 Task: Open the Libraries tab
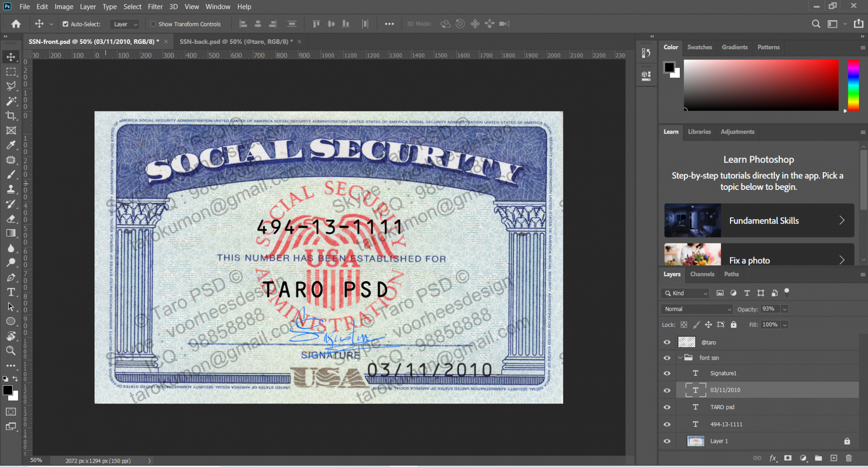[x=699, y=131]
